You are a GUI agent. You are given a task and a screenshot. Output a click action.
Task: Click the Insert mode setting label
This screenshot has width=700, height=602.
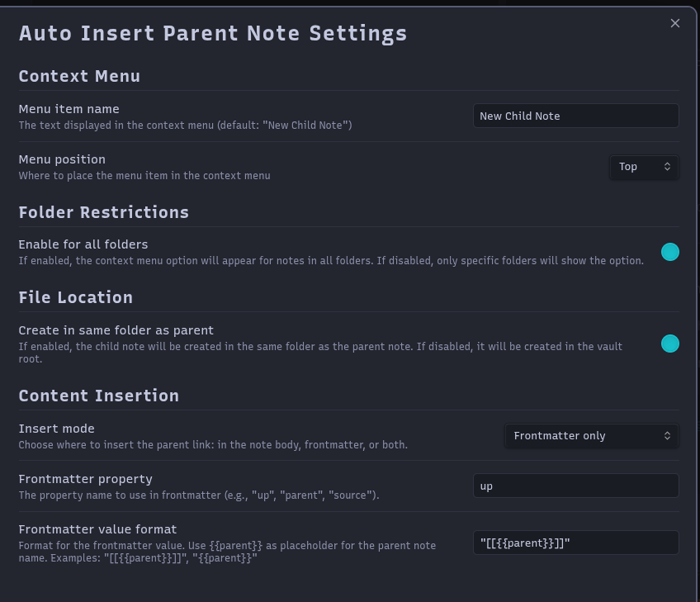56,429
